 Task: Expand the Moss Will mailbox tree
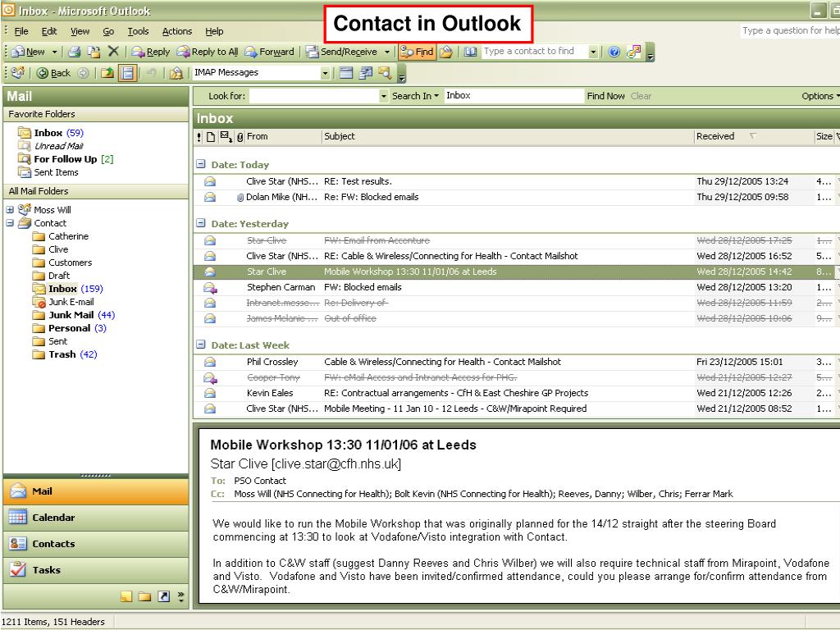(10, 209)
